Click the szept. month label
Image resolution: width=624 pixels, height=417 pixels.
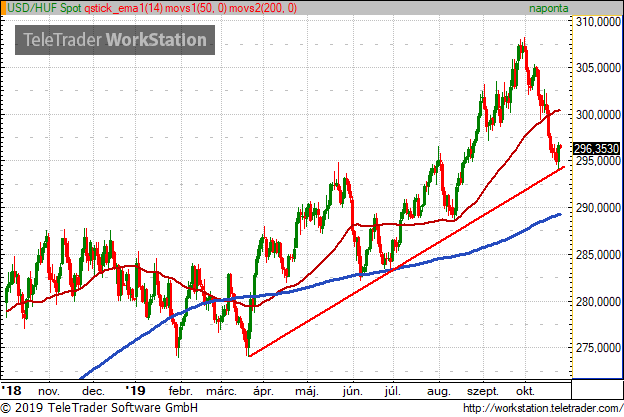pos(483,392)
